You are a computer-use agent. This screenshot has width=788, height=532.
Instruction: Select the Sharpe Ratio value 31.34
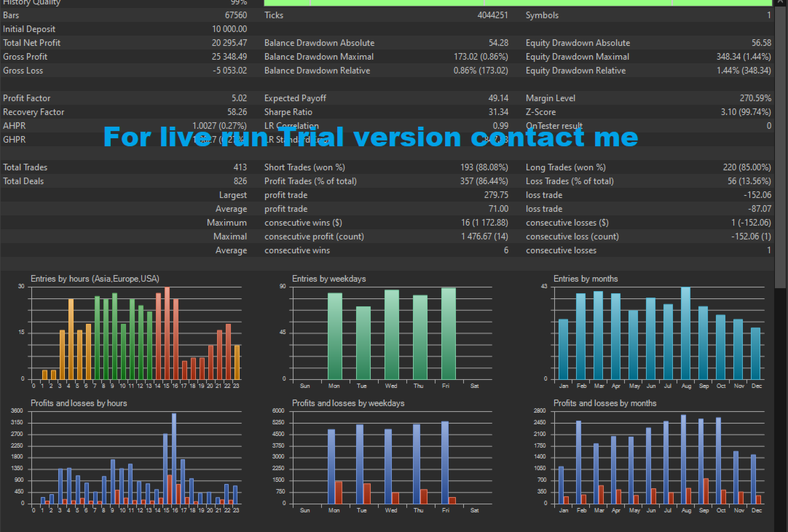[498, 112]
